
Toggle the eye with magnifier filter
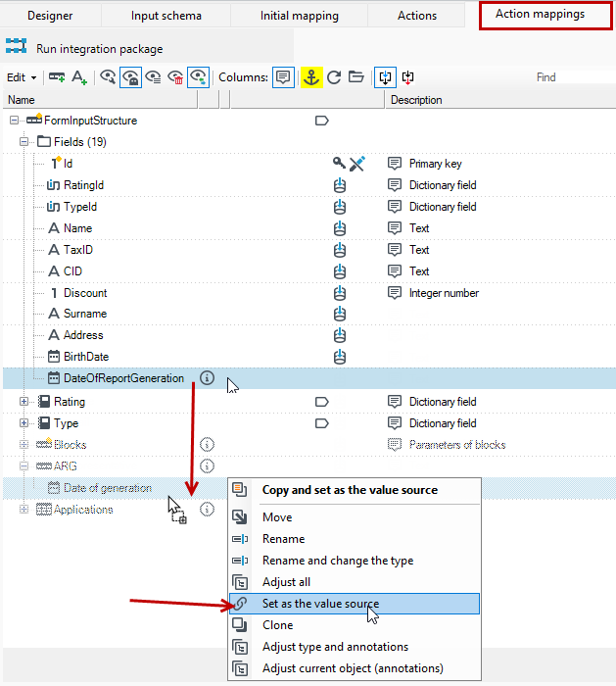(x=108, y=77)
